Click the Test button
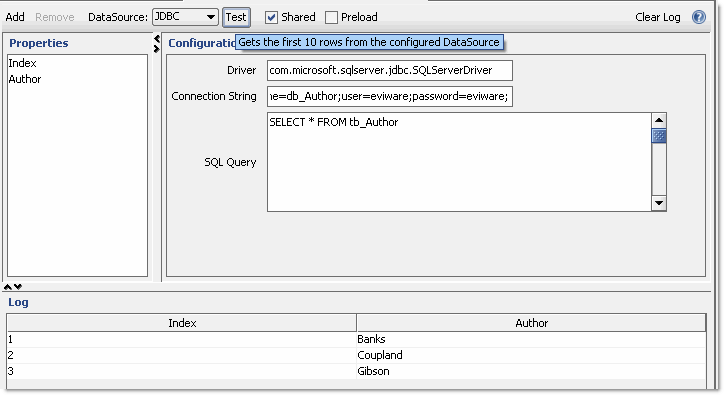This screenshot has height=395, width=724. click(x=236, y=17)
